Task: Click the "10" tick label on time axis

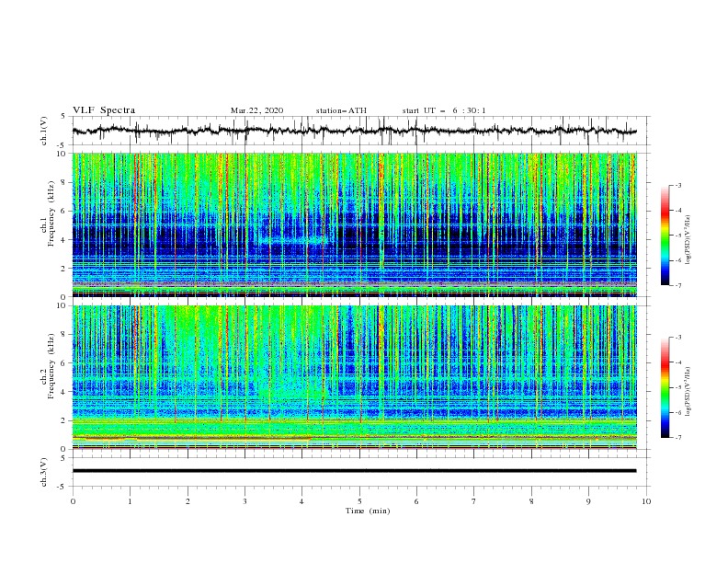Action: 646,501
